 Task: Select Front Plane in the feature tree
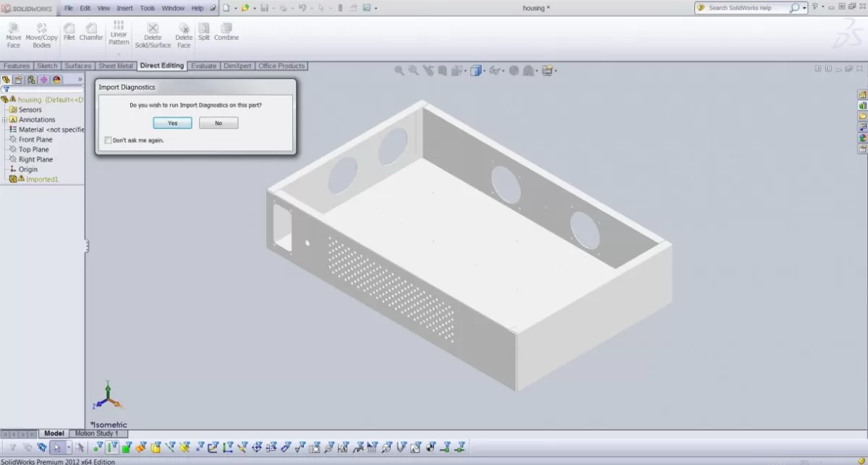coord(35,140)
